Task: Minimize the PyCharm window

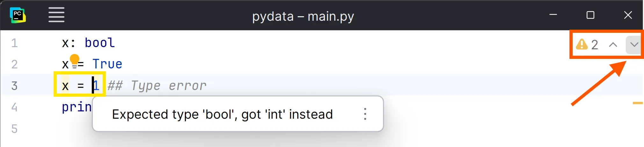Action: coord(553,15)
